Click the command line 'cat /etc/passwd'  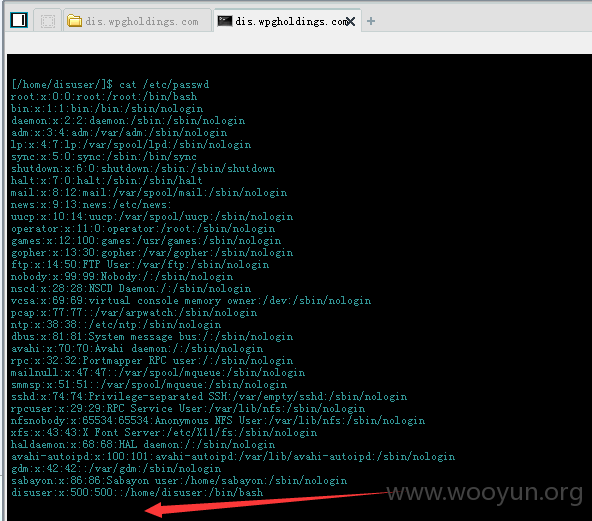(x=164, y=85)
